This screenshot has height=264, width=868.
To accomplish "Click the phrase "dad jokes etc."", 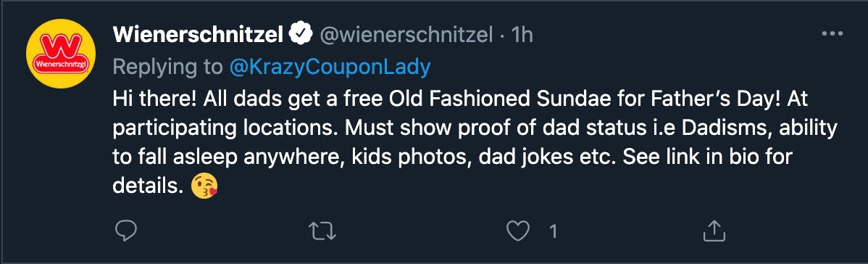I will coord(546,157).
